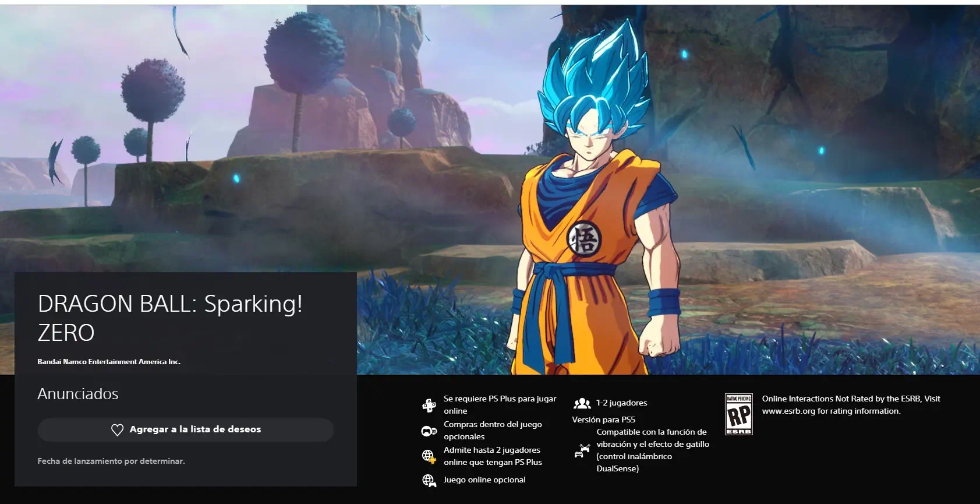
Task: Click the 1-2 players people icon
Action: pos(582,403)
